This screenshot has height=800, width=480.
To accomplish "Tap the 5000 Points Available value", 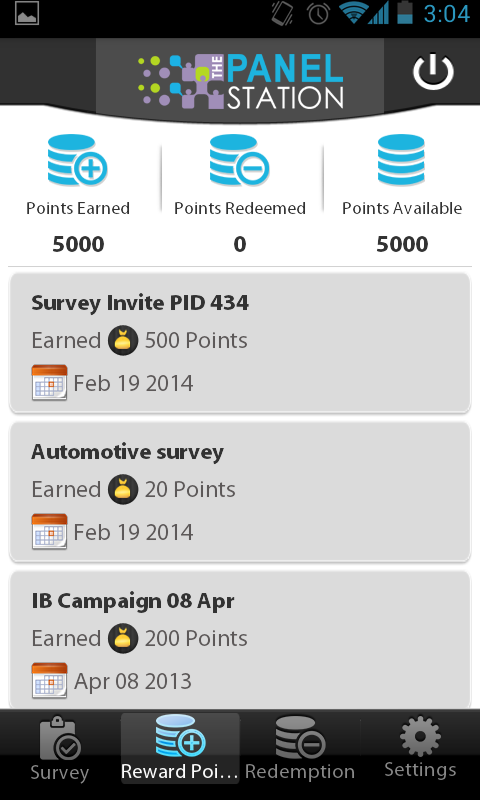I will click(402, 244).
